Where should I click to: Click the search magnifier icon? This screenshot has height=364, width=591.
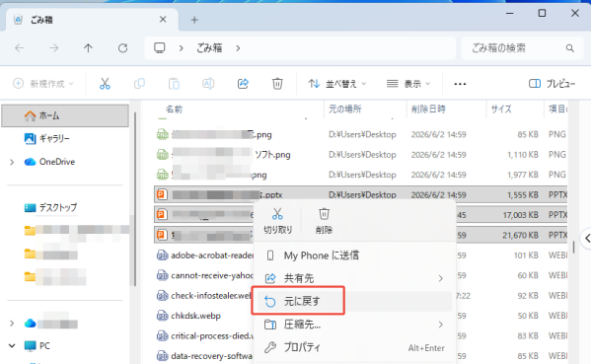tap(570, 48)
